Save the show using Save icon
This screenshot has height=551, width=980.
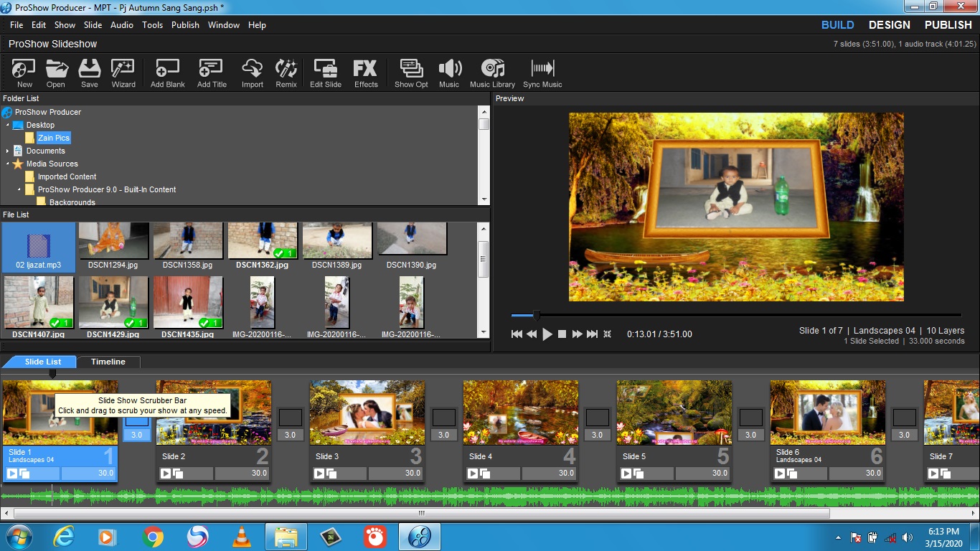tap(90, 74)
